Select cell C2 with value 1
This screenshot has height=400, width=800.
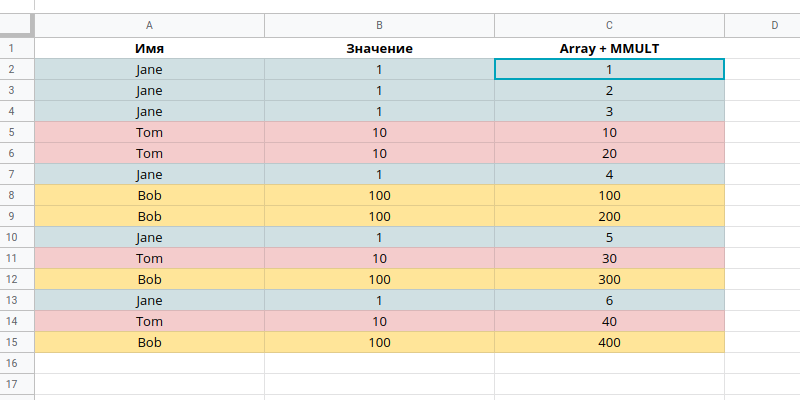coord(609,69)
